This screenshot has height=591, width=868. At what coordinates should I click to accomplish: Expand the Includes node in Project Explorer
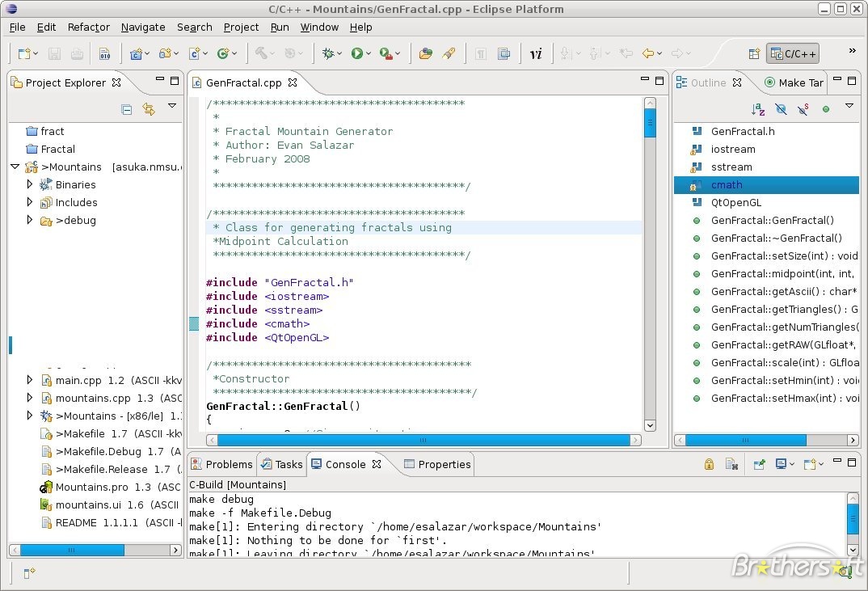30,202
